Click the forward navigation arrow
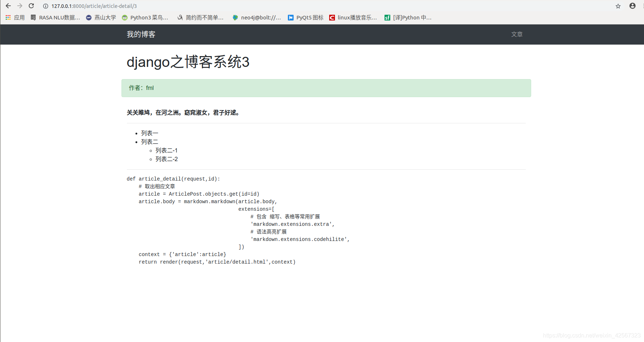The height and width of the screenshot is (342, 644). pos(19,6)
